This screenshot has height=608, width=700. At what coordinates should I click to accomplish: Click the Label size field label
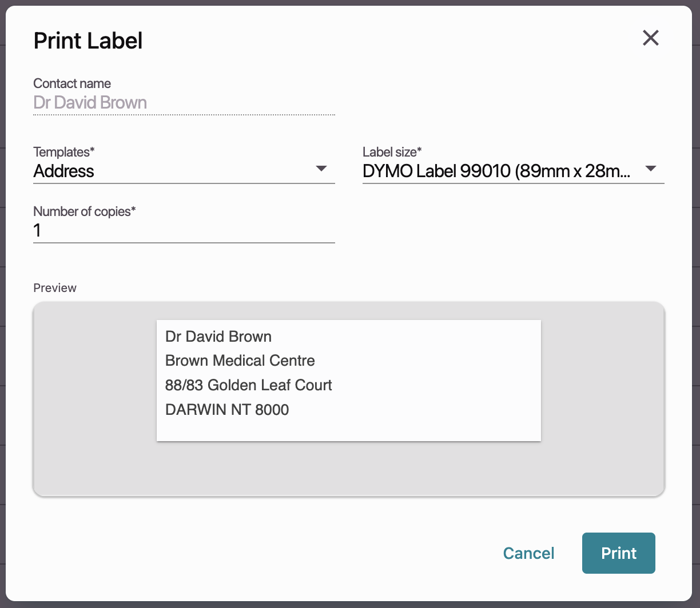pos(392,152)
